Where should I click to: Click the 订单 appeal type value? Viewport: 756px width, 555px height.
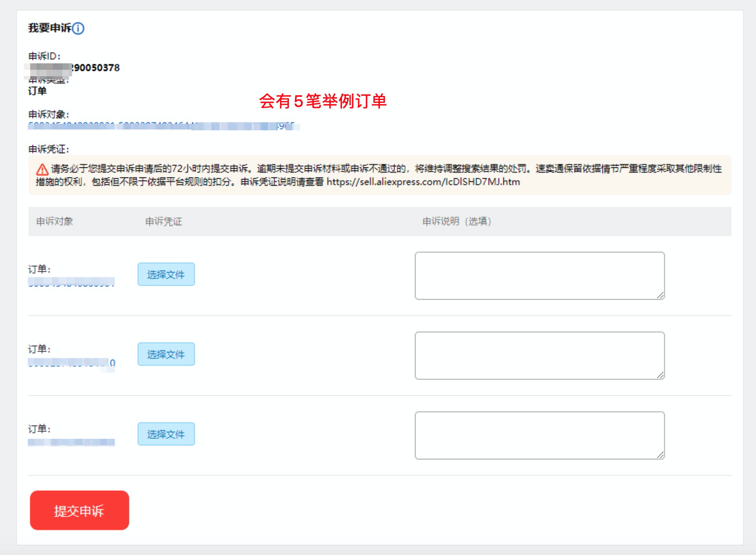pos(37,91)
